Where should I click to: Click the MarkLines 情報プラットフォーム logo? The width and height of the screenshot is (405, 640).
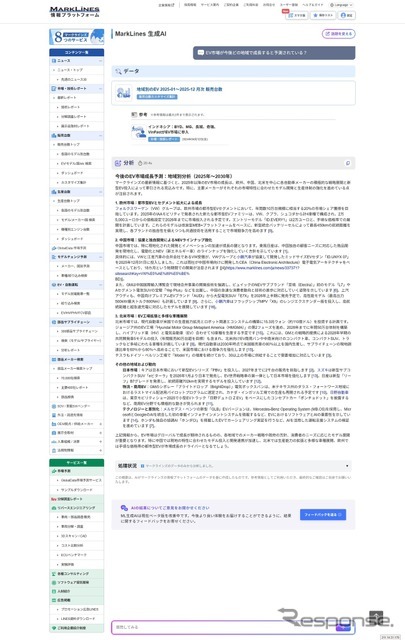tap(75, 11)
